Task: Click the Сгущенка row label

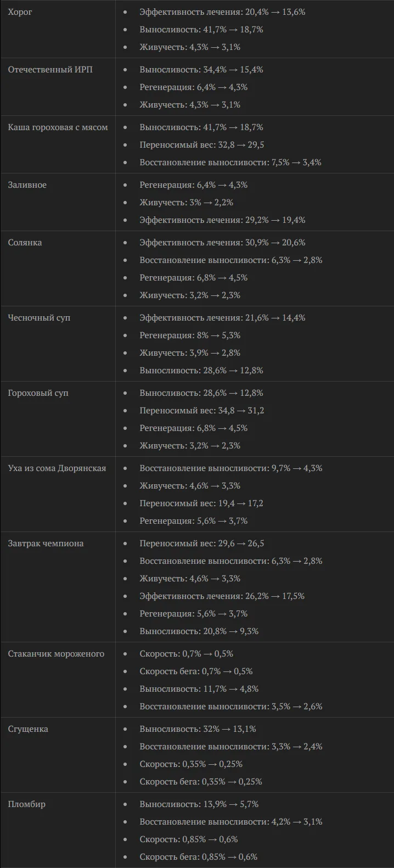Action: [28, 729]
